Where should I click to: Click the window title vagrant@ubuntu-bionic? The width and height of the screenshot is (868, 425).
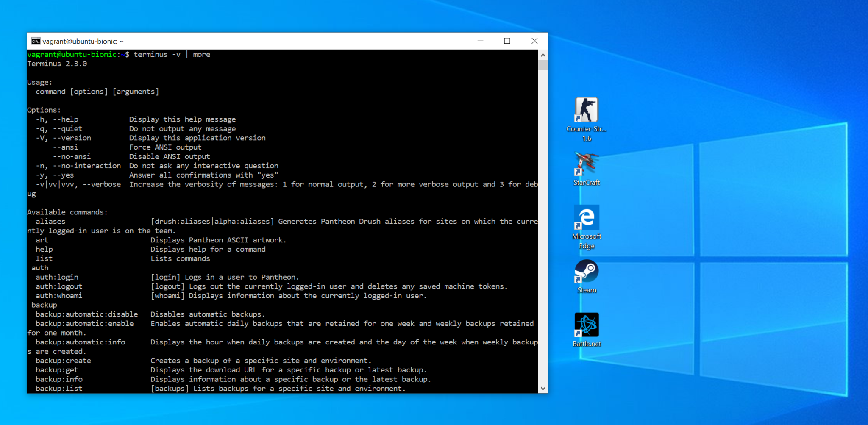click(83, 41)
